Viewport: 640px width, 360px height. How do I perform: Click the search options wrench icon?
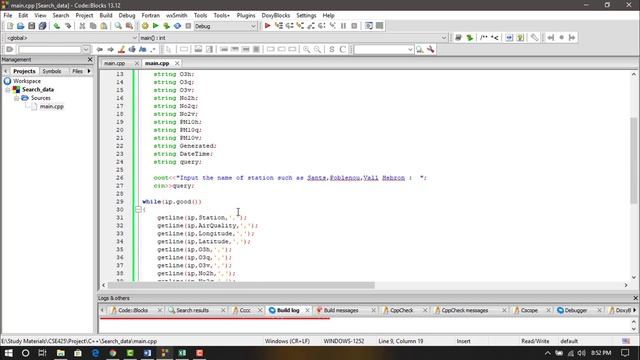click(x=431, y=49)
